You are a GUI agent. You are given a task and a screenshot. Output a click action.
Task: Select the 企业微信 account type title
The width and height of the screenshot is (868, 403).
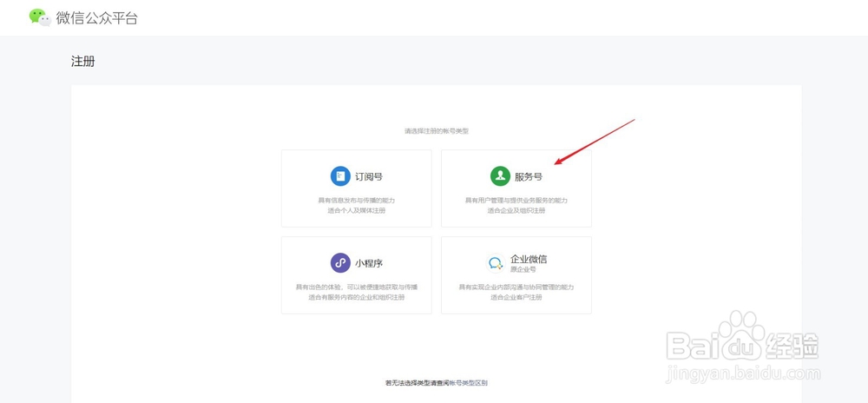(x=529, y=259)
